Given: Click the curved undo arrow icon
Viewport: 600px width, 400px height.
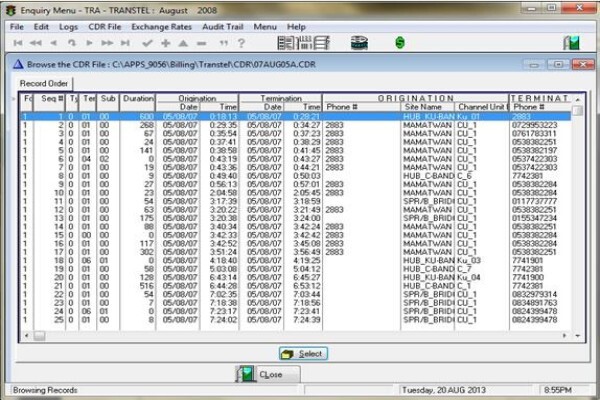Looking at the screenshot, I should pos(72,43).
